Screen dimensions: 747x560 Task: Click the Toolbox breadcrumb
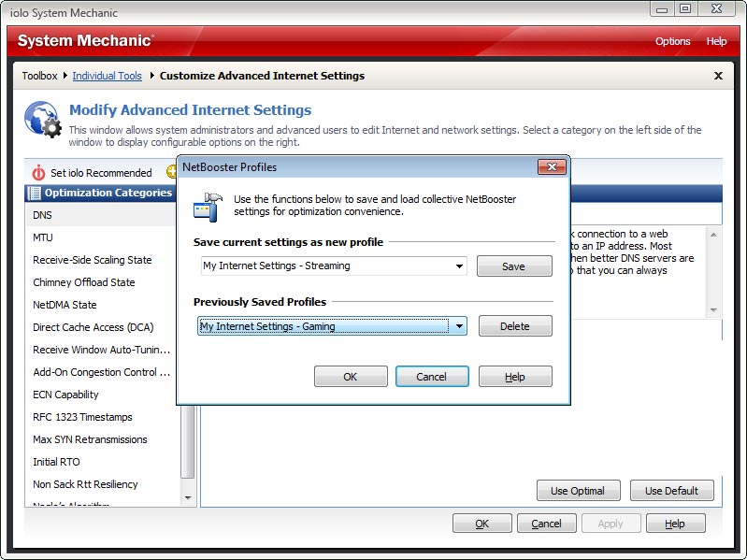[x=39, y=76]
